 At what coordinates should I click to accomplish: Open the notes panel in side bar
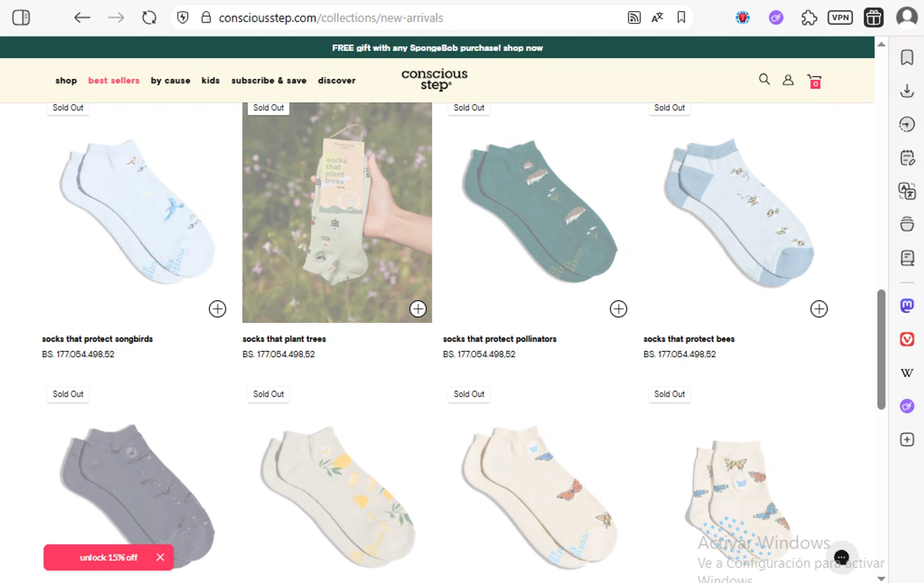point(907,158)
